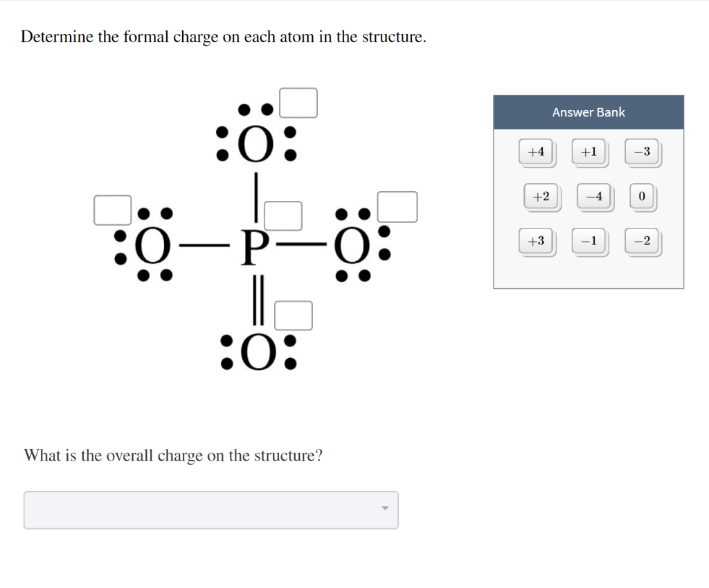Select the +4 tile in the Answer Bank
Image resolution: width=709 pixels, height=588 pixels.
point(537,152)
